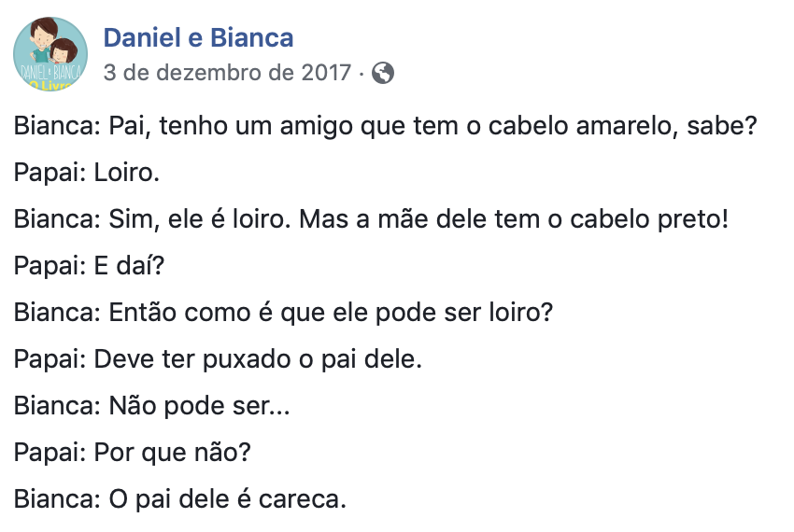The image size is (794, 532).
Task: Click the line starting 'Bianca: Sim, ele é loiro'
Action: 371,219
